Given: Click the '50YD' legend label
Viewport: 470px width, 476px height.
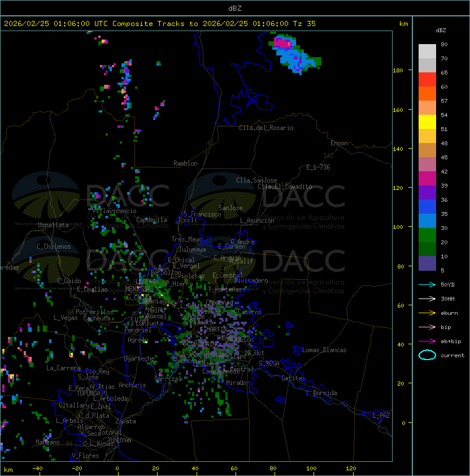Looking at the screenshot, I should (x=447, y=284).
